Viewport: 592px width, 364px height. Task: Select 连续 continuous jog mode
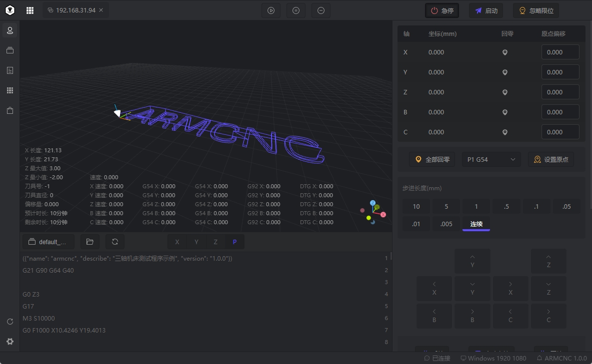[476, 224]
